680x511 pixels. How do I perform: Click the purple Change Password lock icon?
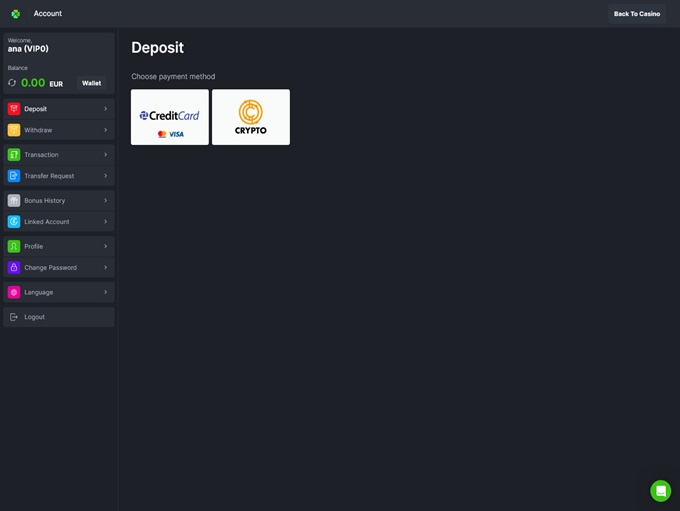[14, 268]
